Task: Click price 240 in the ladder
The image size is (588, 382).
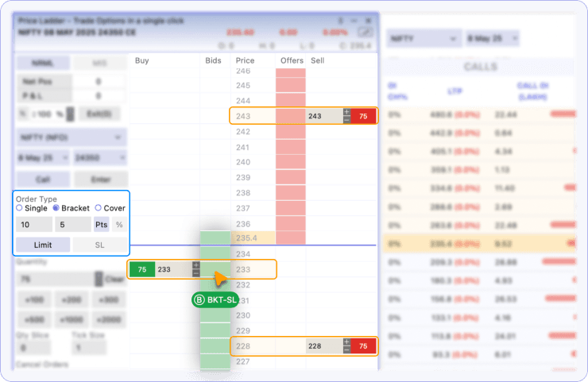Action: click(243, 162)
